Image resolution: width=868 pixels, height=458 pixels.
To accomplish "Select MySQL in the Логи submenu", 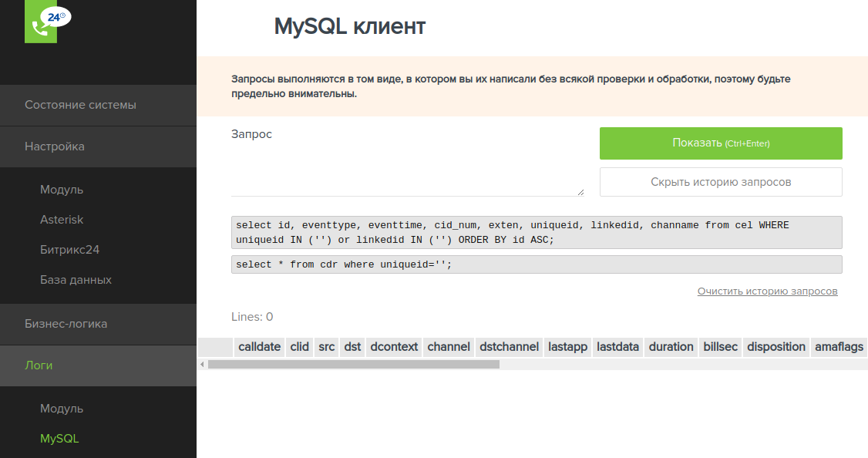I will click(59, 439).
